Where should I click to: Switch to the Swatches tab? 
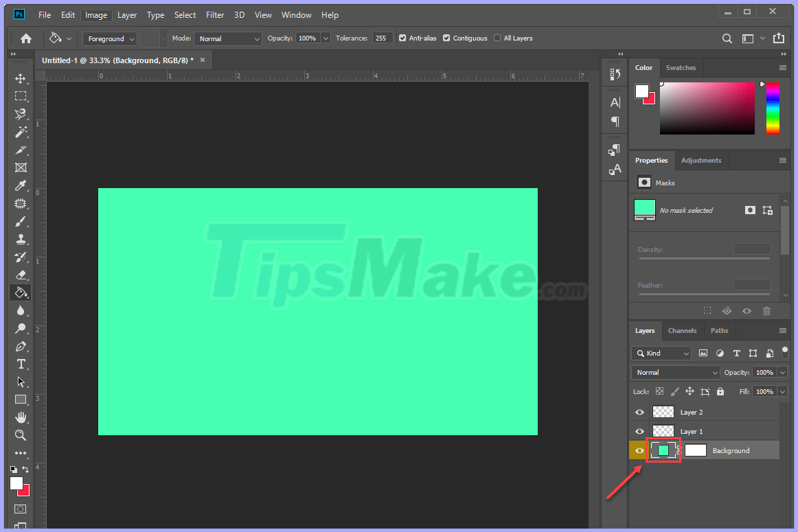[681, 68]
